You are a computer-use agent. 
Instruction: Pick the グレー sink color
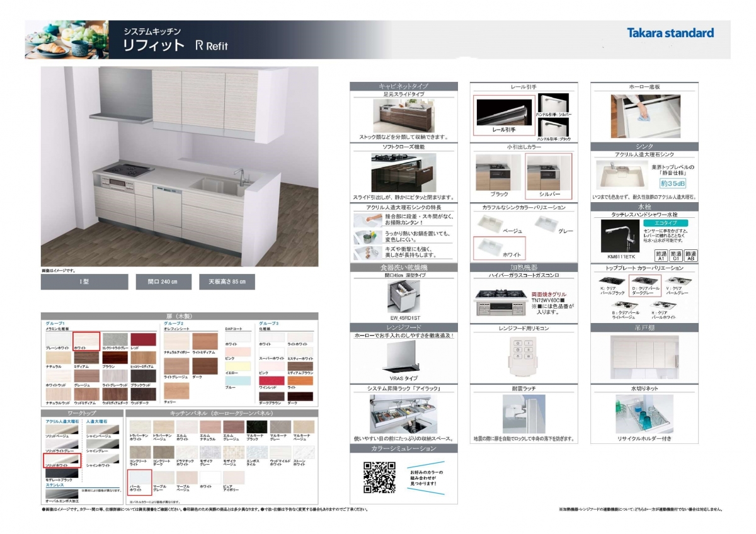pos(547,222)
